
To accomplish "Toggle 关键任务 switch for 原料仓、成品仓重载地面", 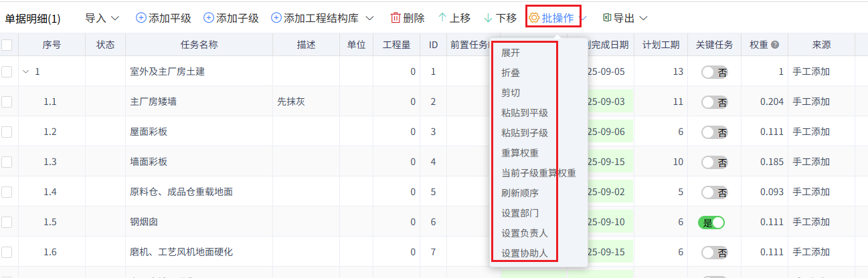I will coord(714,192).
